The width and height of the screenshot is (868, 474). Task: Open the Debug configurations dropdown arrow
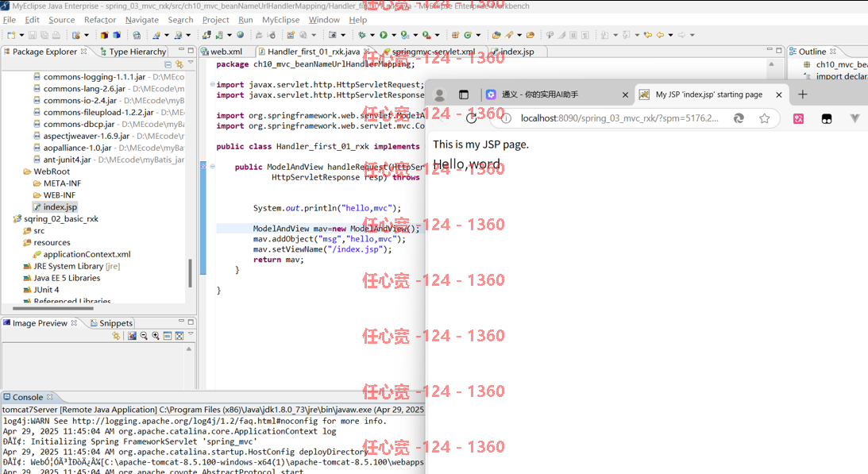[x=372, y=35]
